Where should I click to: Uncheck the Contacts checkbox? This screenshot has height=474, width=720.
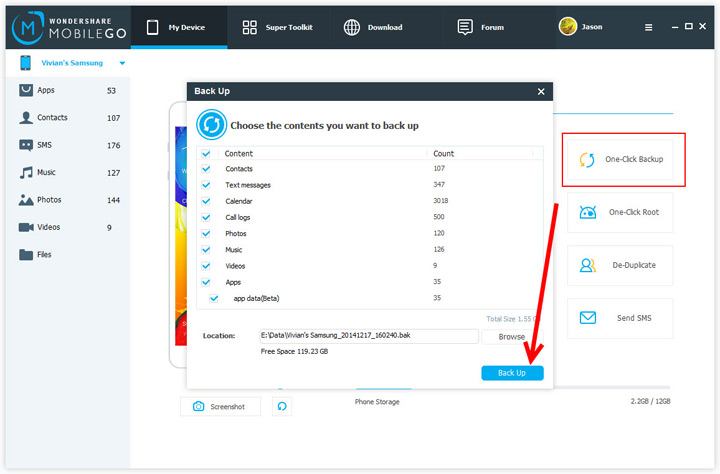(x=206, y=169)
